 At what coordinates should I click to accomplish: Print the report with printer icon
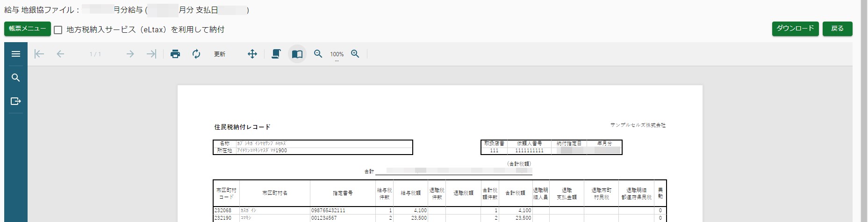pos(175,54)
